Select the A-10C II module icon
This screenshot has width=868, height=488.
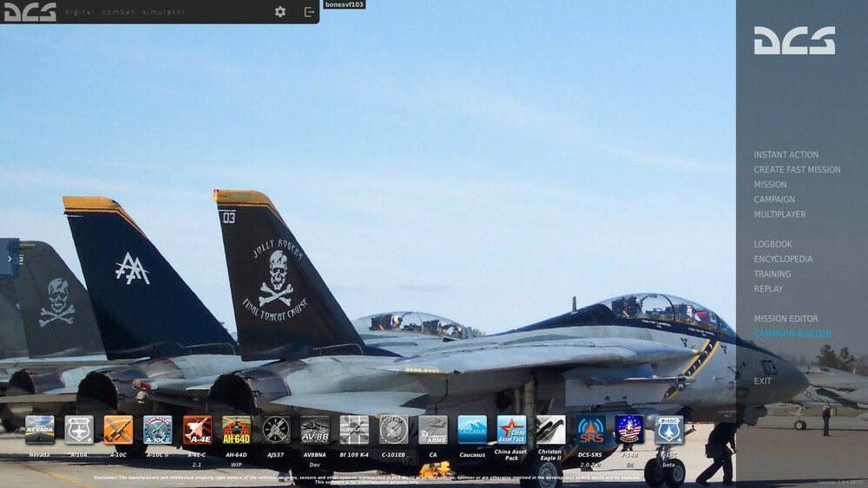tap(158, 430)
